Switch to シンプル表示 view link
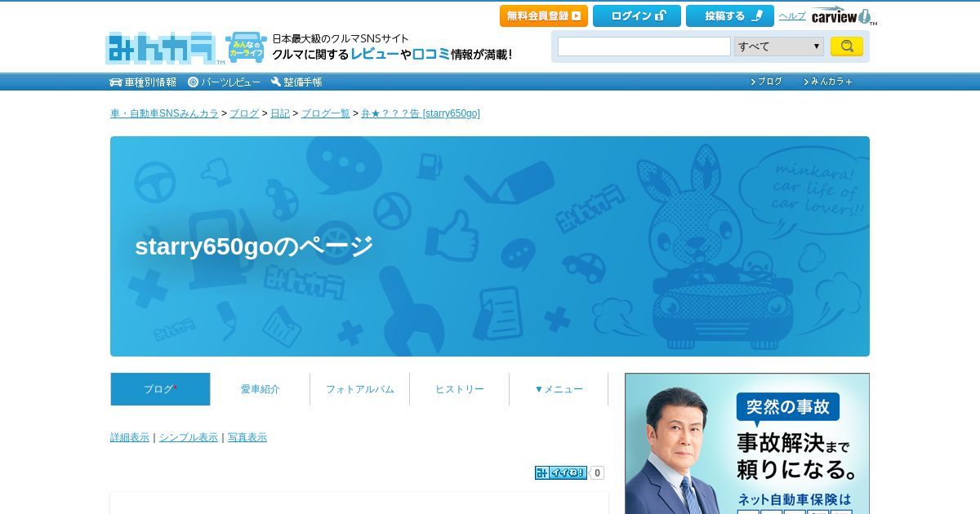980x514 pixels. pyautogui.click(x=189, y=437)
